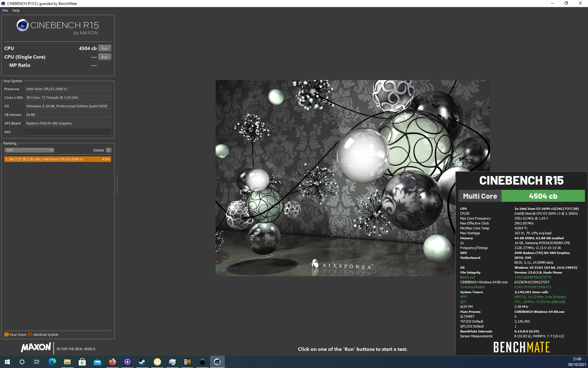Launch Firefox from taskbar
This screenshot has height=368, width=588.
point(112,362)
